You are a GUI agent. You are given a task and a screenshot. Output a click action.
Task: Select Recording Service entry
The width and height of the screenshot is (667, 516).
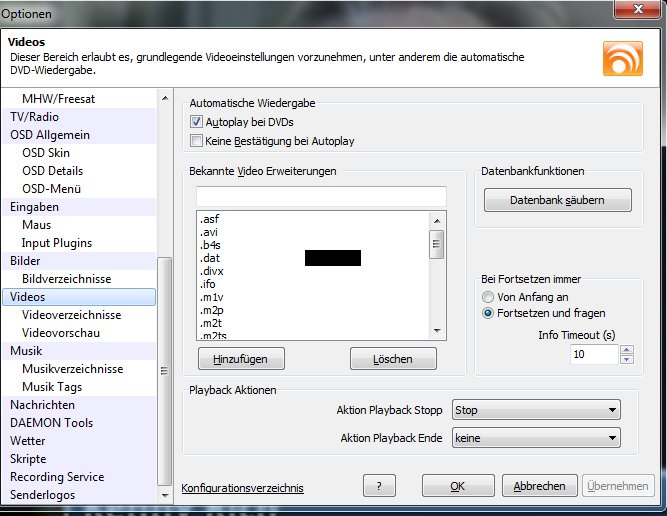[79, 477]
